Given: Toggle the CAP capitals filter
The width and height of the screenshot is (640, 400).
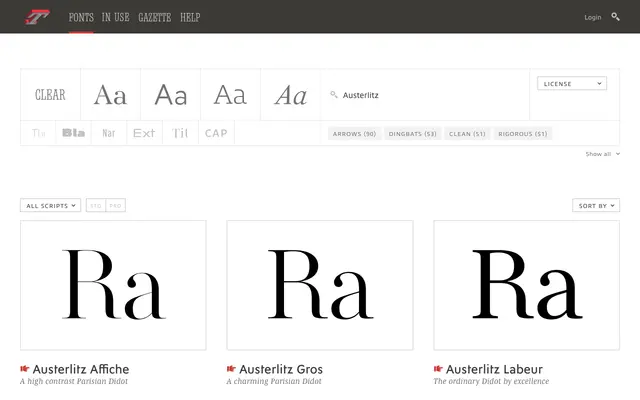Looking at the screenshot, I should [x=216, y=133].
